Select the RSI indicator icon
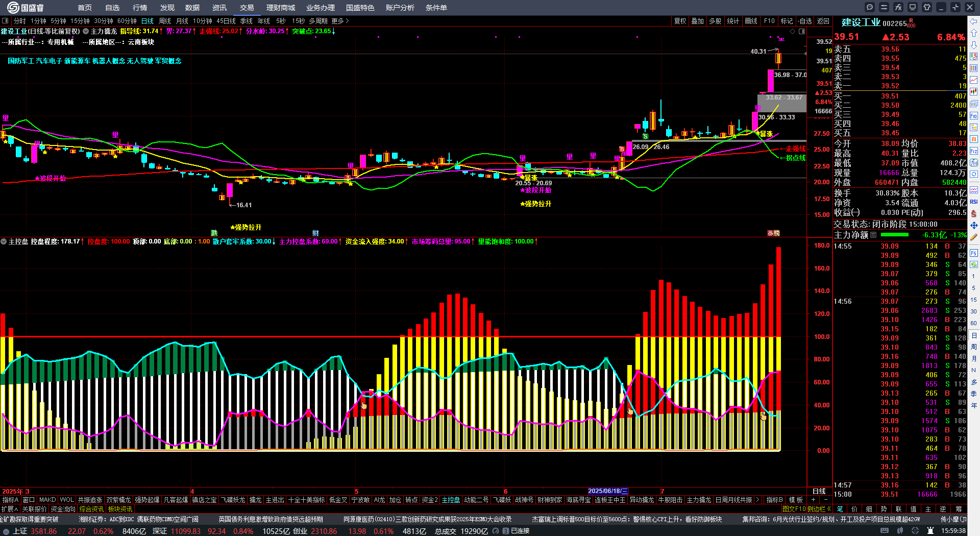The image size is (980, 536). pos(974,202)
